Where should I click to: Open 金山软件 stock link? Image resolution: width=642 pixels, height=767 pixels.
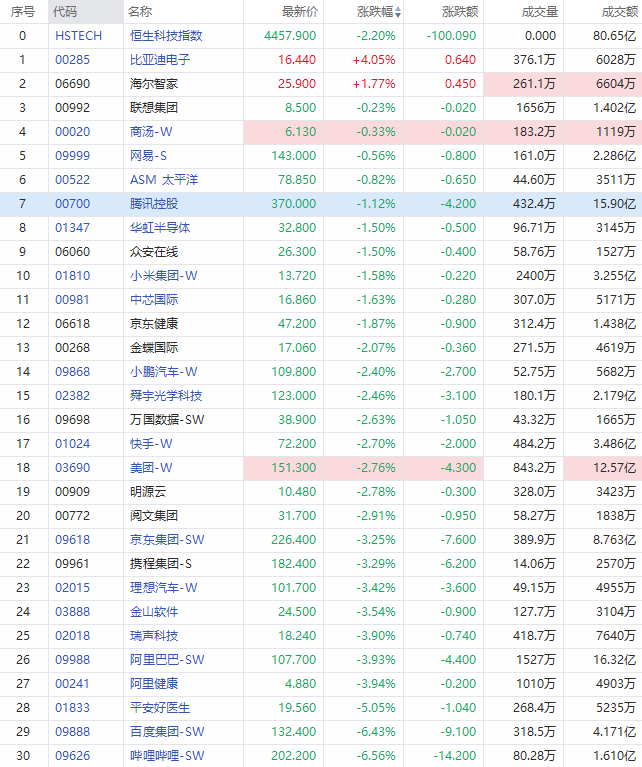click(x=154, y=611)
